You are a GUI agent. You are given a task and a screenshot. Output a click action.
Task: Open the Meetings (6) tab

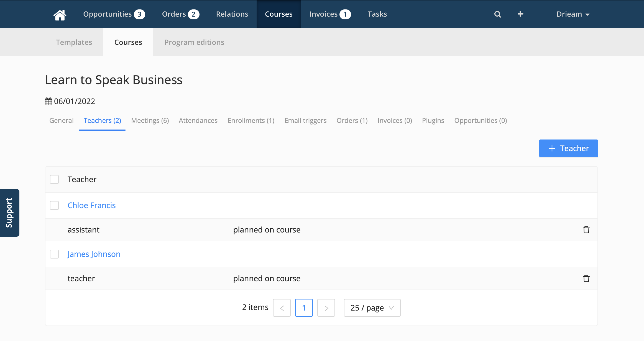point(150,120)
